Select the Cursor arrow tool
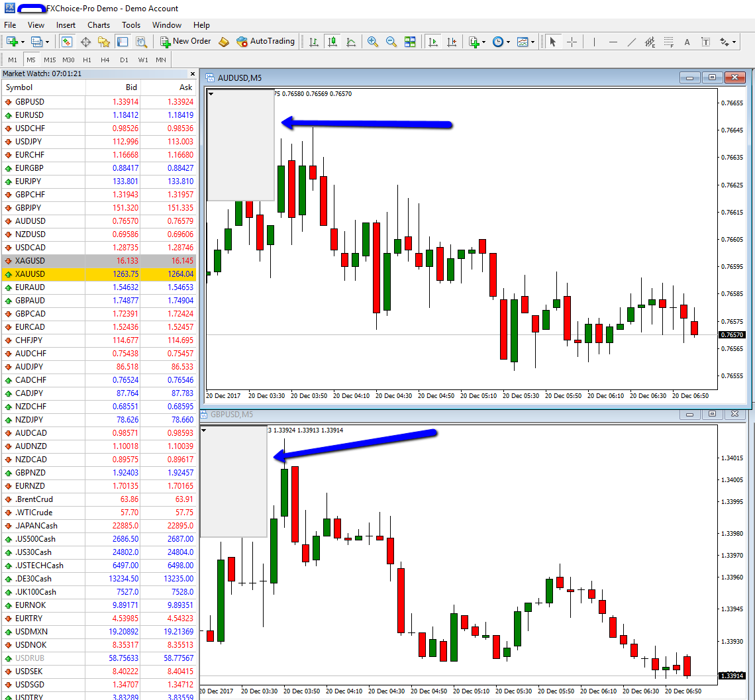 click(553, 42)
